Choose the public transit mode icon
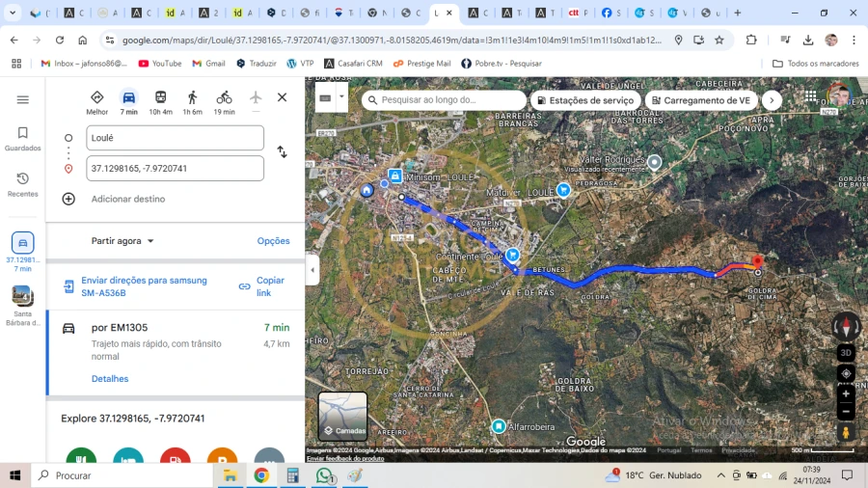 pos(160,98)
